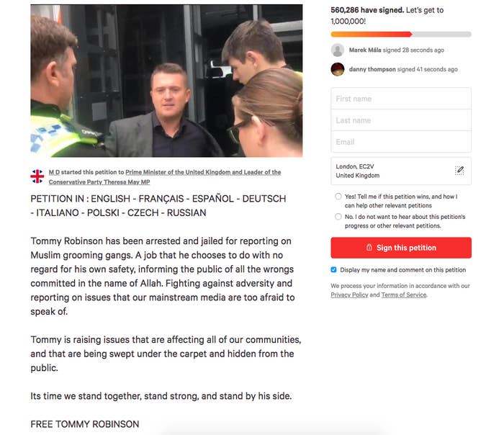
Task: Click the lock icon on Sign button
Action: click(x=369, y=247)
